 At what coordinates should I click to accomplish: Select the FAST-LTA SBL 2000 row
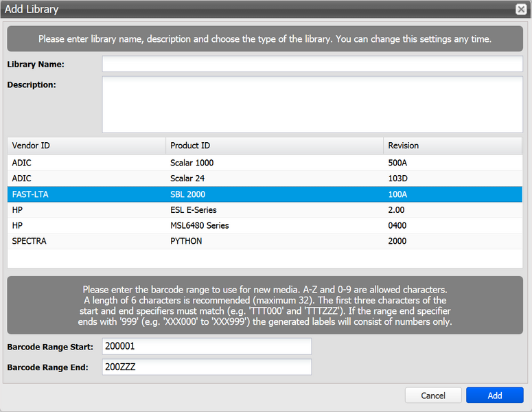click(265, 194)
